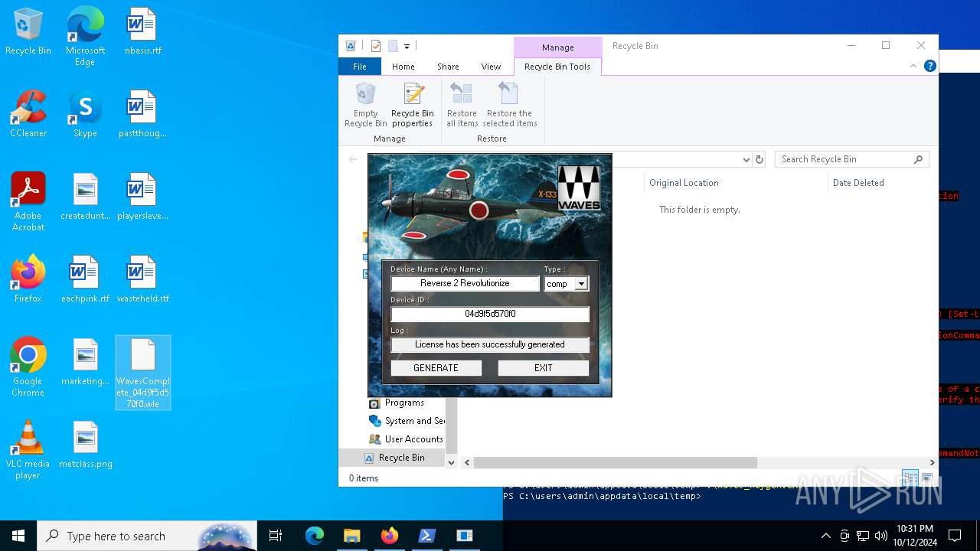
Task: Click the GENERATE button in the keygen
Action: (436, 368)
